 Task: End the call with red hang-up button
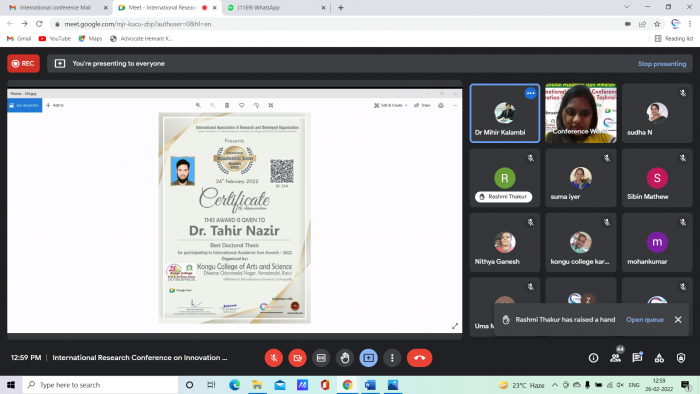tap(419, 358)
